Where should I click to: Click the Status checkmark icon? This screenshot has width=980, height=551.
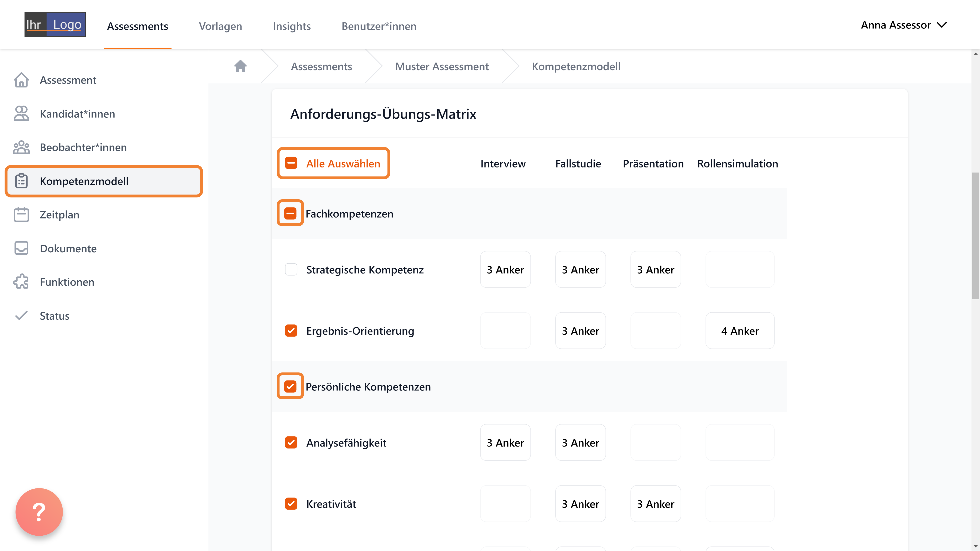click(x=21, y=316)
